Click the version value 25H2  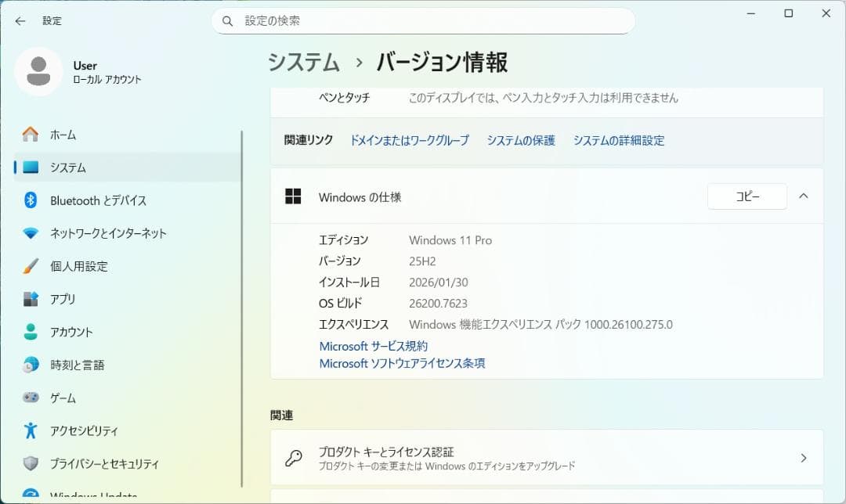click(422, 261)
